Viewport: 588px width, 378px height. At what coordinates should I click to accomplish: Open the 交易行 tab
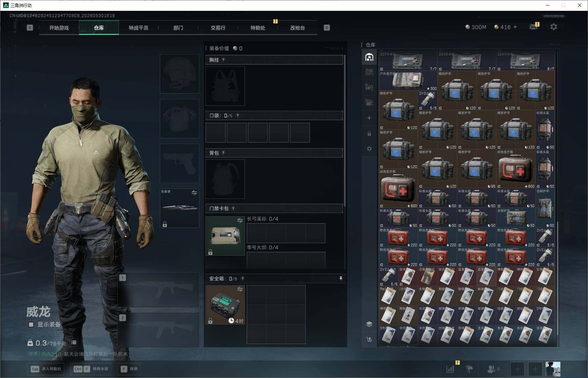click(218, 28)
